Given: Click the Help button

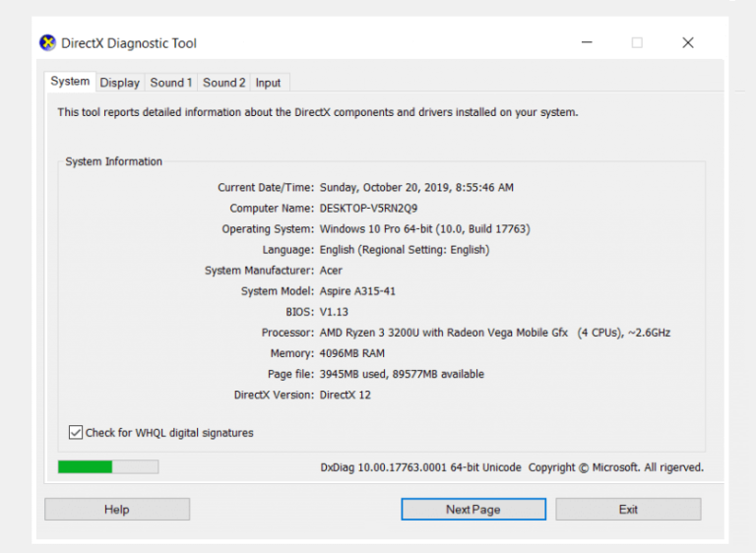Looking at the screenshot, I should 117,509.
